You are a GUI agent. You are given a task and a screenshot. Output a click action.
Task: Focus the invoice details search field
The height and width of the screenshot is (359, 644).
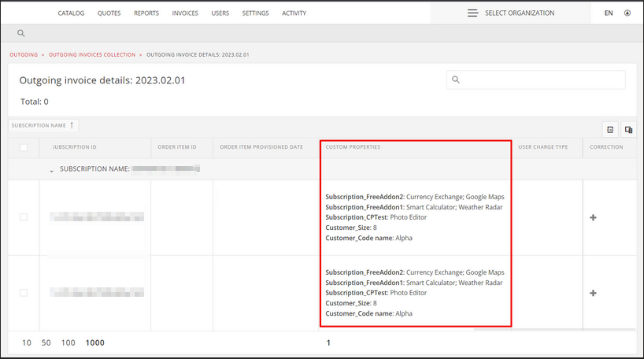point(536,80)
